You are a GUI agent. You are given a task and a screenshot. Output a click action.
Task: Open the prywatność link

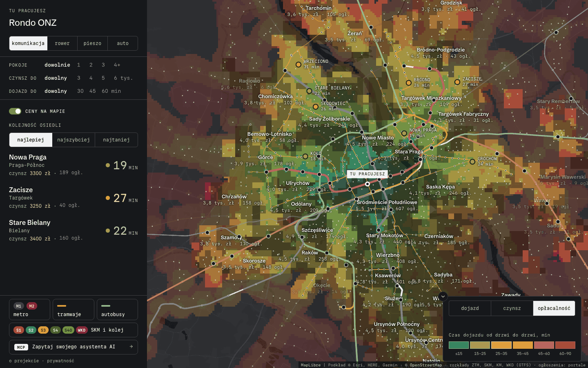pos(60,361)
